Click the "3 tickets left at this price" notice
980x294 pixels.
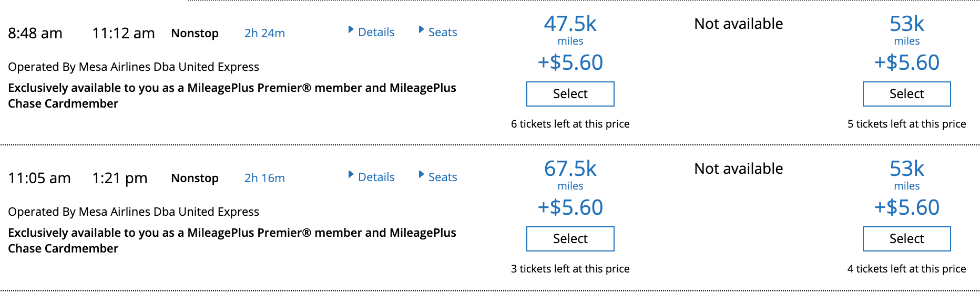click(570, 269)
